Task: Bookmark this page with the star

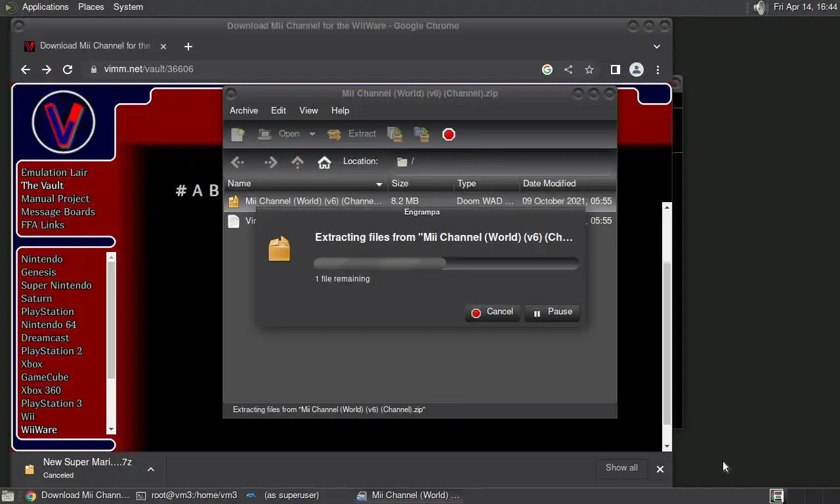Action: click(589, 70)
